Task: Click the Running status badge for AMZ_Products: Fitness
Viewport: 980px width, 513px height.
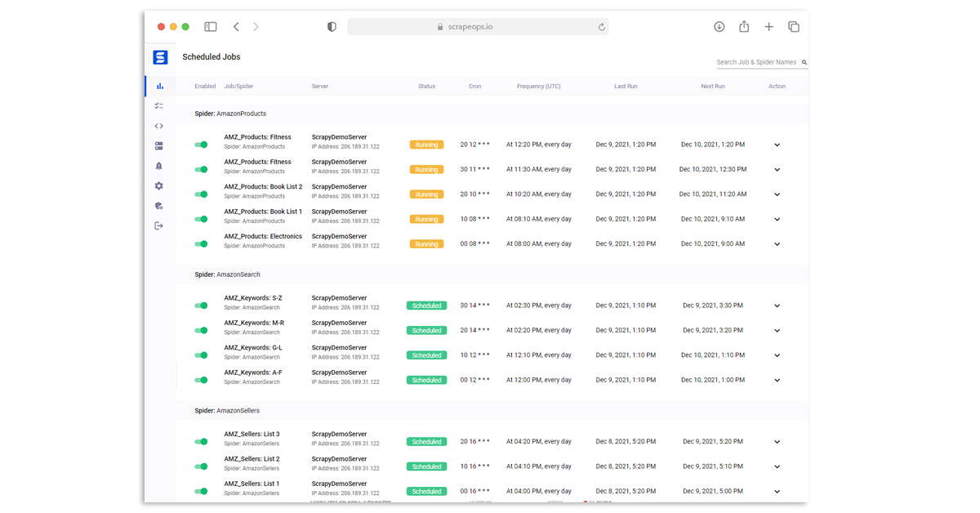Action: pyautogui.click(x=426, y=145)
